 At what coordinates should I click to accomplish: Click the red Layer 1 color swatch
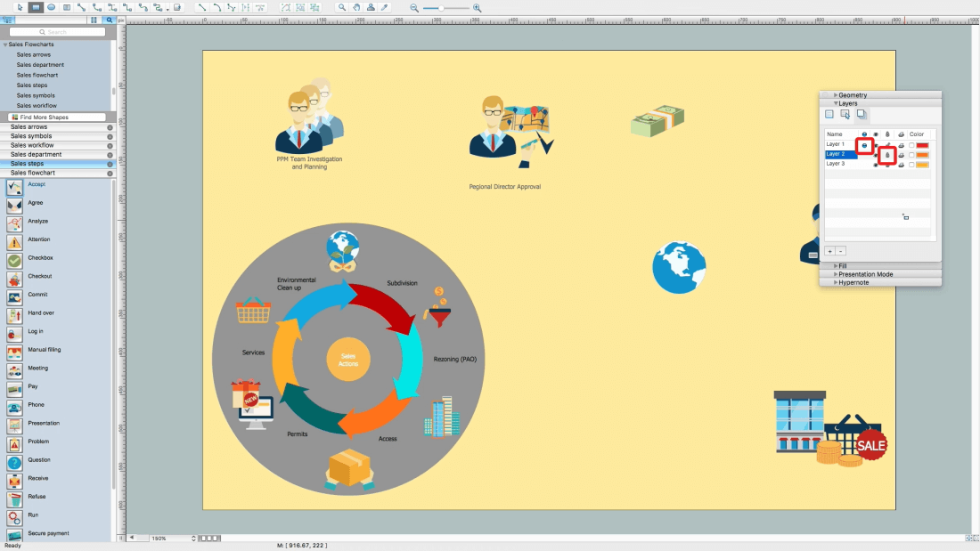point(922,146)
